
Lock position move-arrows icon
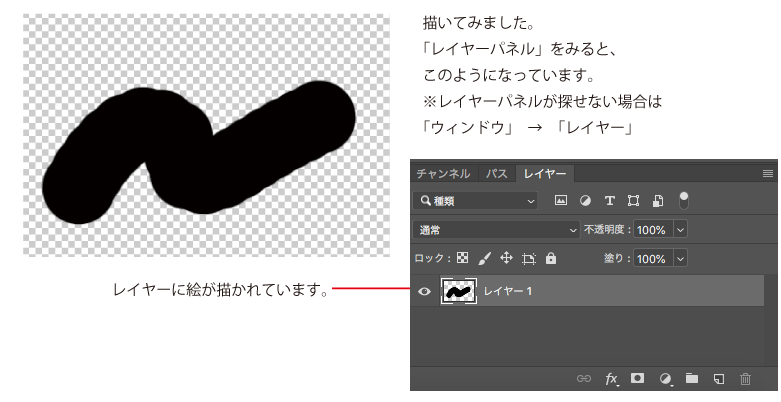507,258
